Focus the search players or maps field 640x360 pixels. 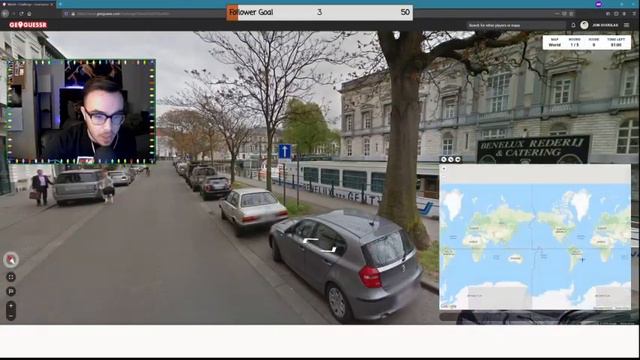516,25
